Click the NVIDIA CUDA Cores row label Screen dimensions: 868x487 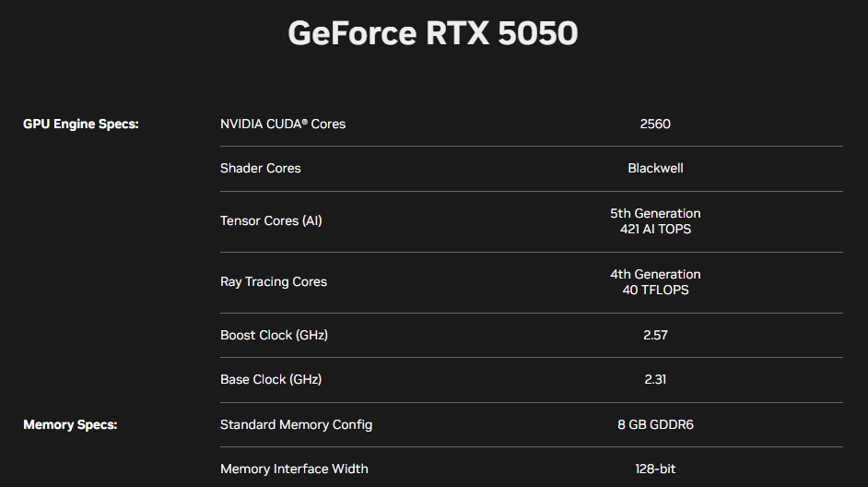click(283, 125)
